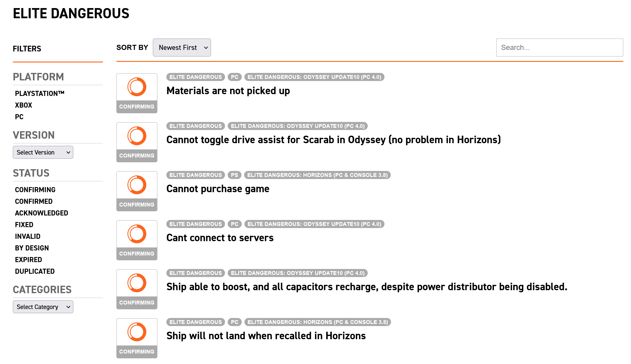The image size is (631, 364).
Task: Filter by By Design status
Action: [x=32, y=248]
